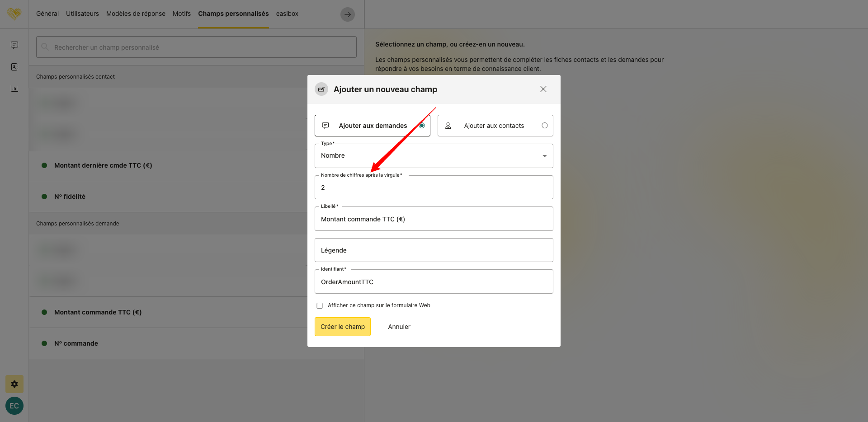Select the Ajouter aux demandes radio option
Screen dimensions: 868x422
point(421,126)
